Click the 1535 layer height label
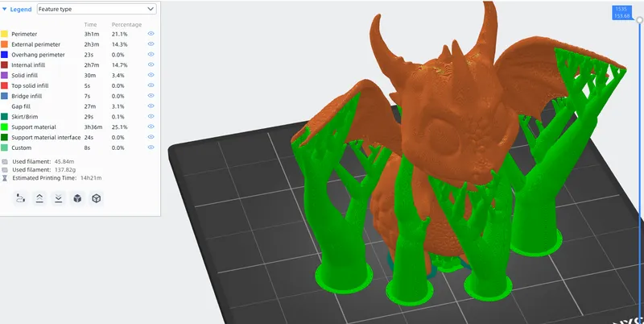The width and height of the screenshot is (644, 324). [x=621, y=12]
